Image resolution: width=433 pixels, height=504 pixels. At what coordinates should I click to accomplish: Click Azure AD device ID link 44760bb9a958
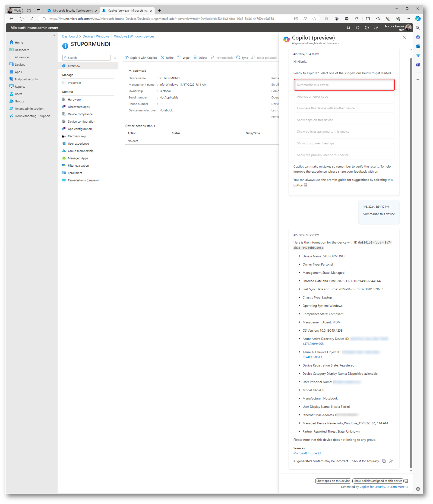(x=313, y=344)
